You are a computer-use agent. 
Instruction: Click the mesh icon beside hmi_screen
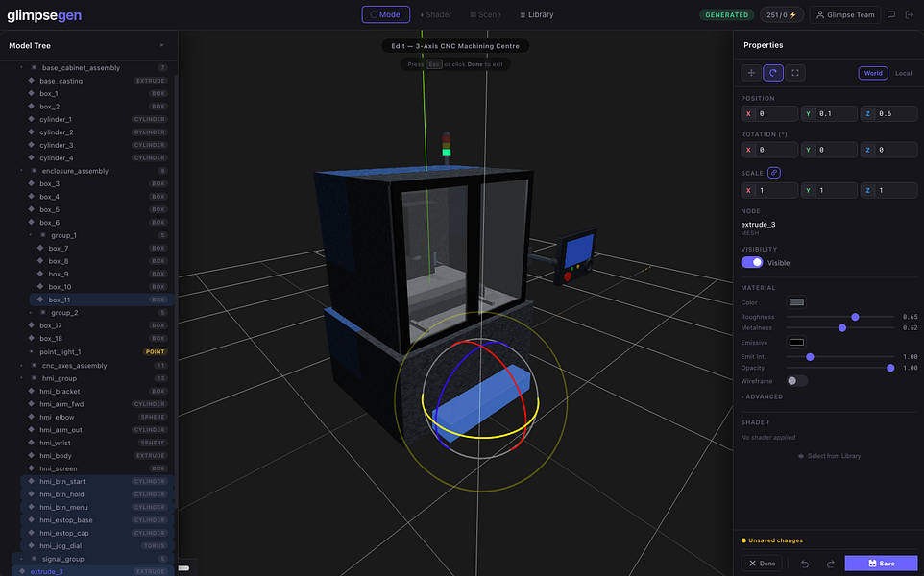(32, 468)
